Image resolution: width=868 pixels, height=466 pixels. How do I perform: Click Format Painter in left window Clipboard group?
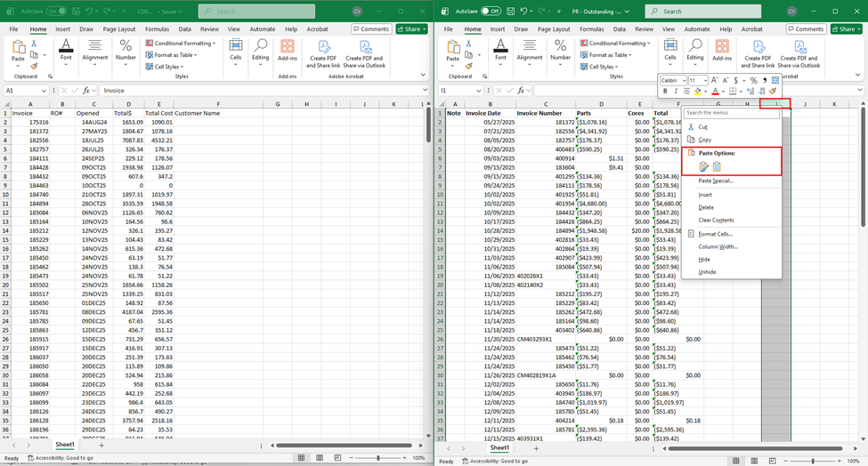34,66
